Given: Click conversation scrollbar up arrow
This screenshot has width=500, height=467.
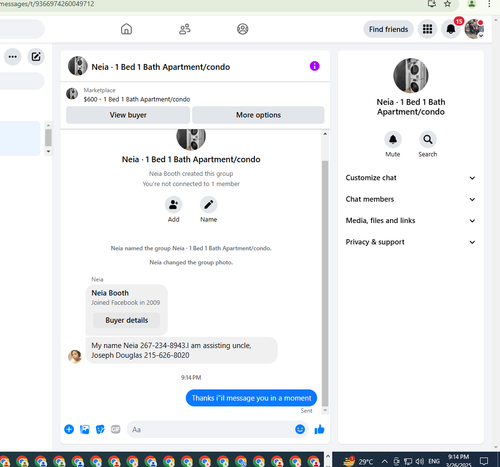Looking at the screenshot, I should (x=325, y=134).
